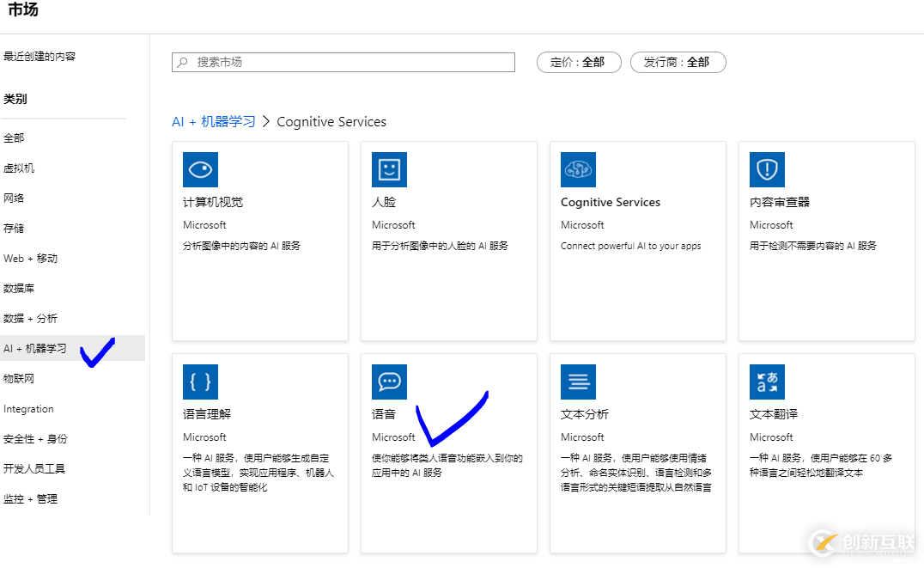This screenshot has height=568, width=924.
Task: Click into the 搜索市场 search field
Action: [x=343, y=63]
